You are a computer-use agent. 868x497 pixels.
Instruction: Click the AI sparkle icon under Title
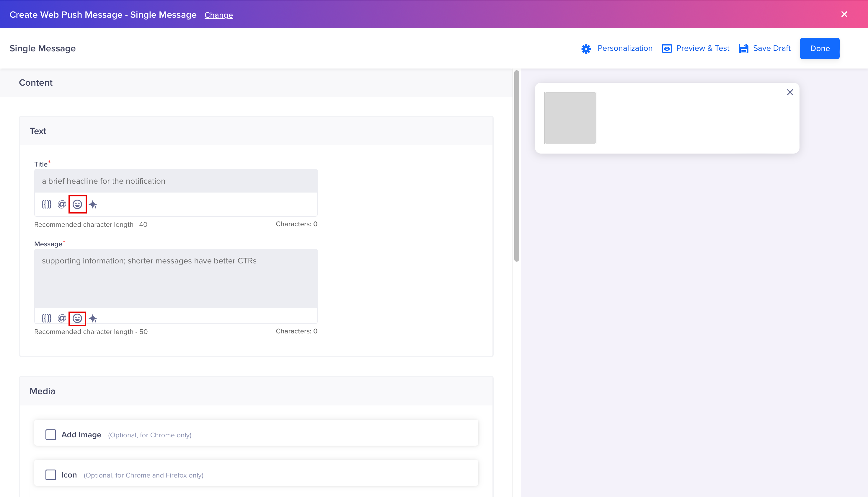click(x=93, y=204)
